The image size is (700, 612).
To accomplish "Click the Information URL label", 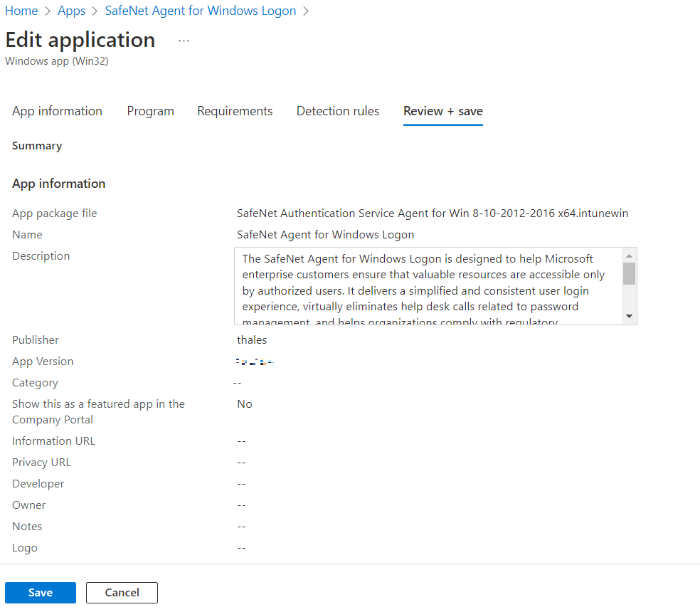I will tap(53, 441).
